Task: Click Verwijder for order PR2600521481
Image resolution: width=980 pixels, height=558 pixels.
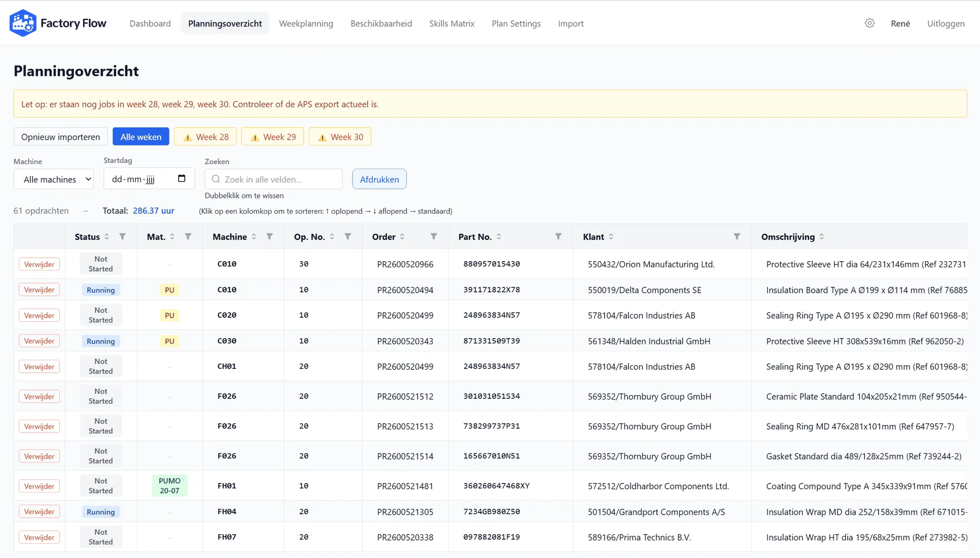Action: (x=39, y=486)
